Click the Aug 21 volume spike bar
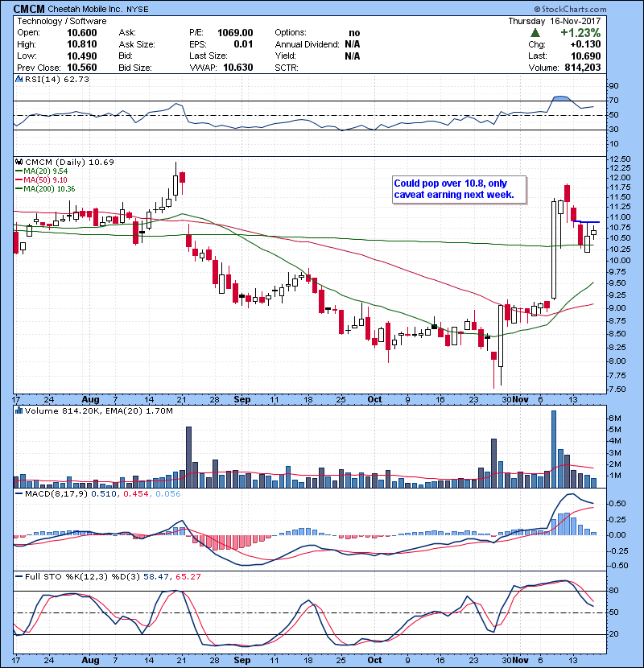 (189, 457)
